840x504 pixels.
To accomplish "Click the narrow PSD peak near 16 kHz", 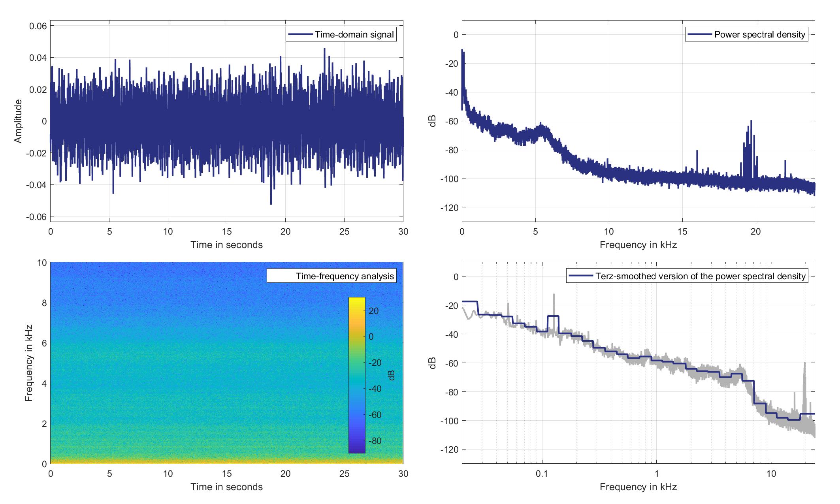I will 697,158.
